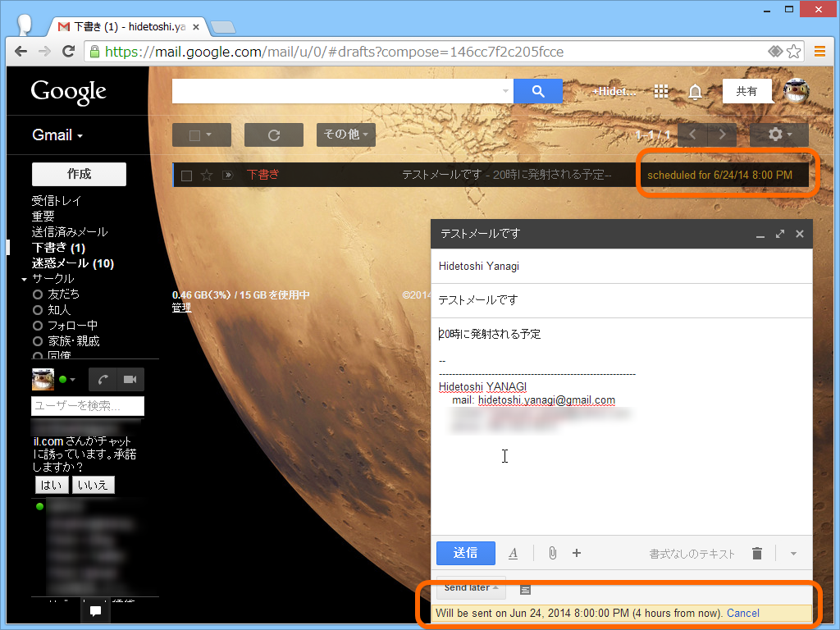Open the notifications bell
The height and width of the screenshot is (630, 840).
695,92
